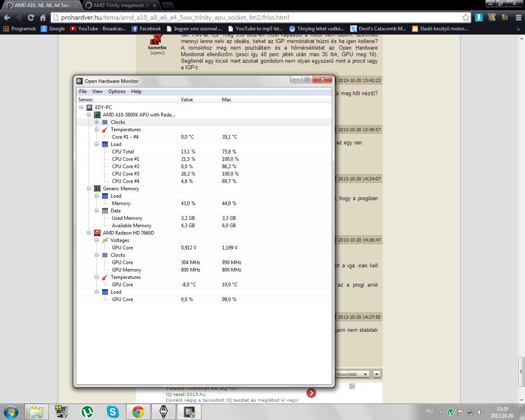
Task: Click the browser address bar
Action: pos(258,18)
